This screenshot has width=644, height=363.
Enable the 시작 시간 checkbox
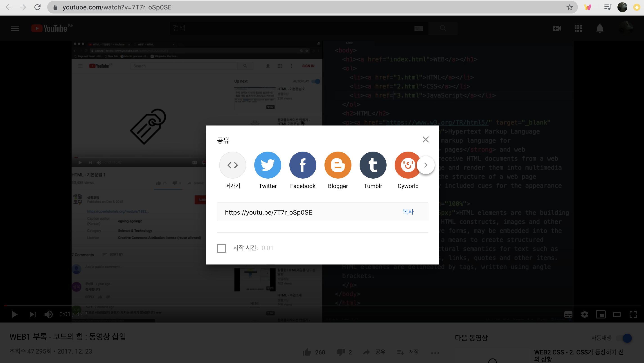pos(221,248)
